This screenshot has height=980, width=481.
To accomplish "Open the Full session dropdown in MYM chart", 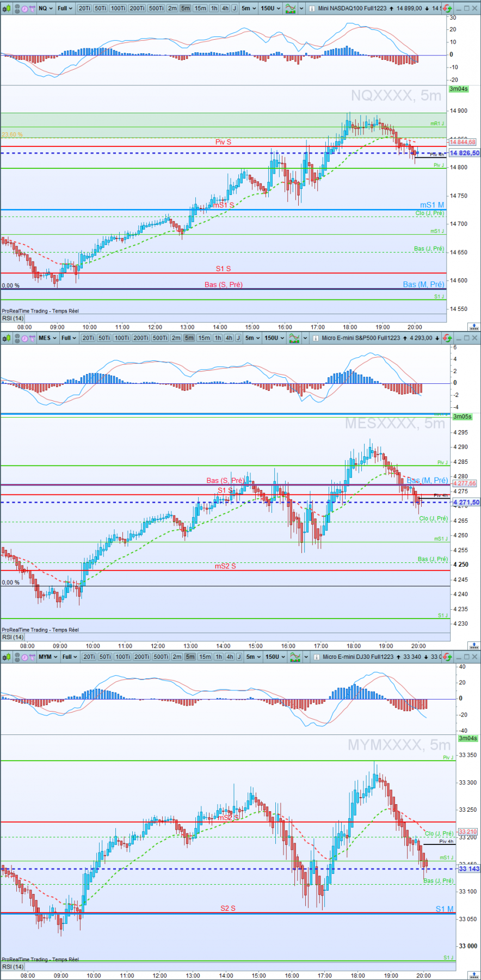I will click(70, 657).
